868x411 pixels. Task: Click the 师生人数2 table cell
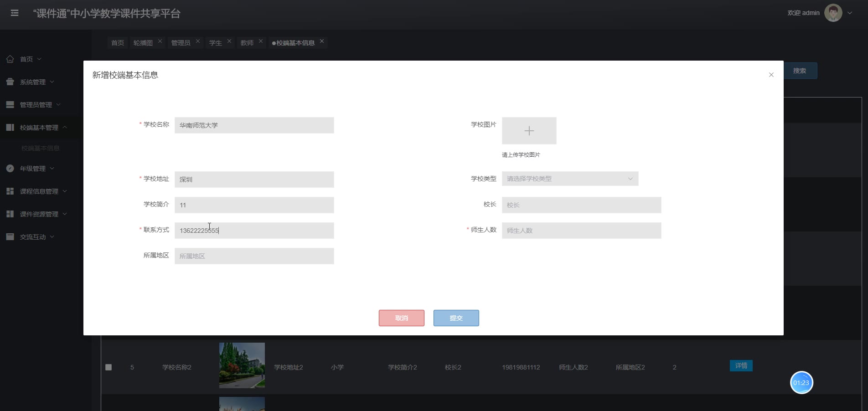573,367
